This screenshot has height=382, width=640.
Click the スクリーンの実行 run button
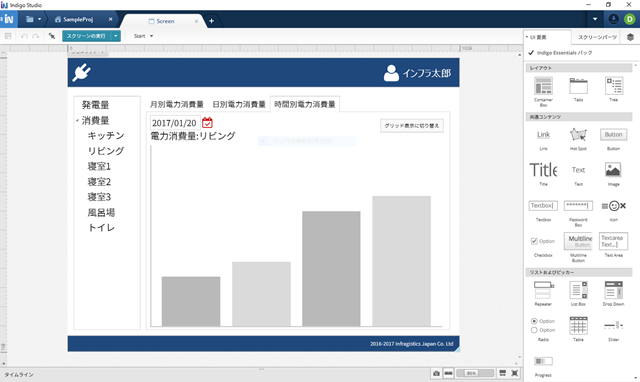point(86,36)
